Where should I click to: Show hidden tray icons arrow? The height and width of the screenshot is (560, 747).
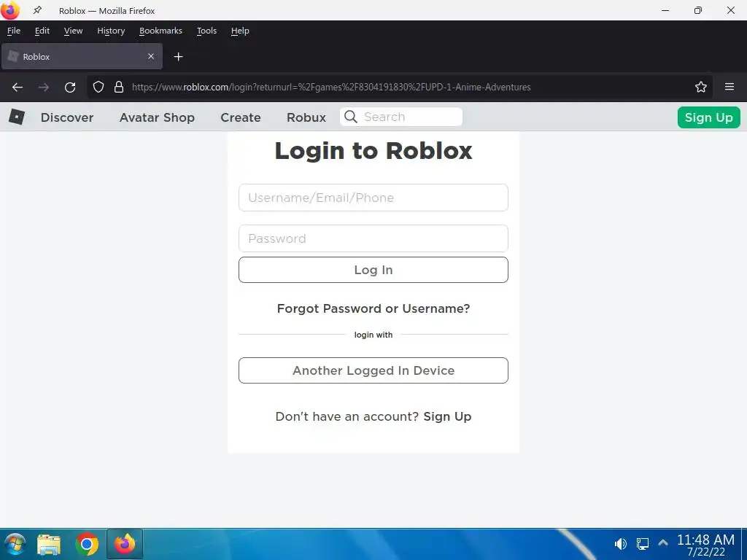click(662, 542)
